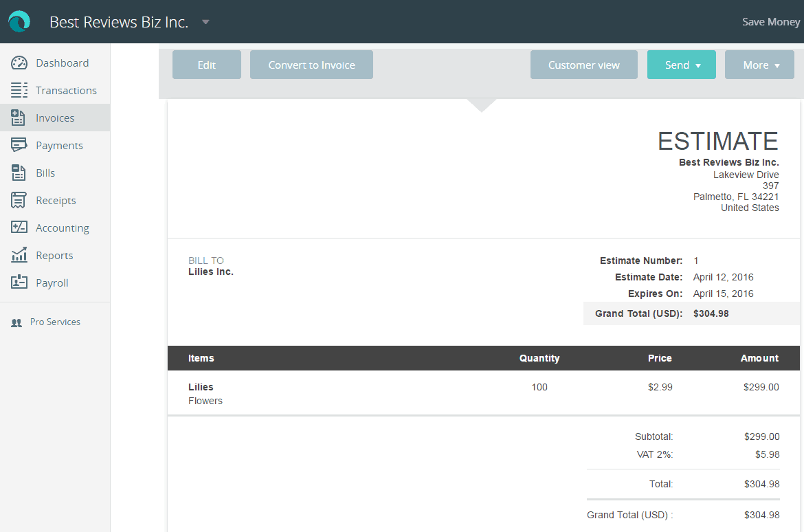Open the Dashboard icon in sidebar

click(16, 63)
